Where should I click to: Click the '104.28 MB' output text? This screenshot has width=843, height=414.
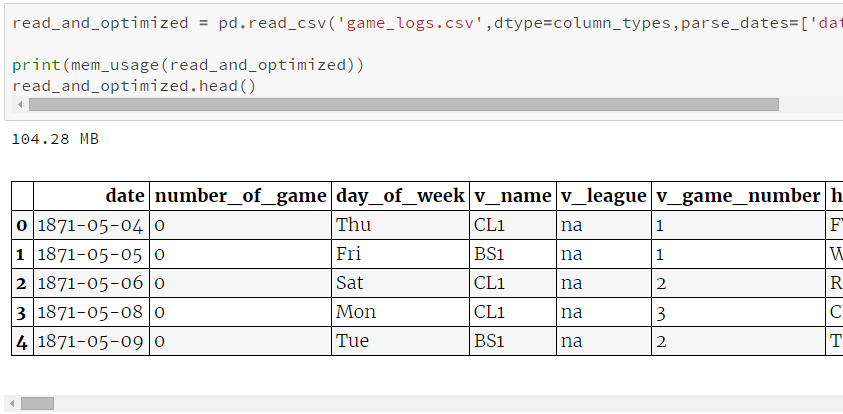55,139
